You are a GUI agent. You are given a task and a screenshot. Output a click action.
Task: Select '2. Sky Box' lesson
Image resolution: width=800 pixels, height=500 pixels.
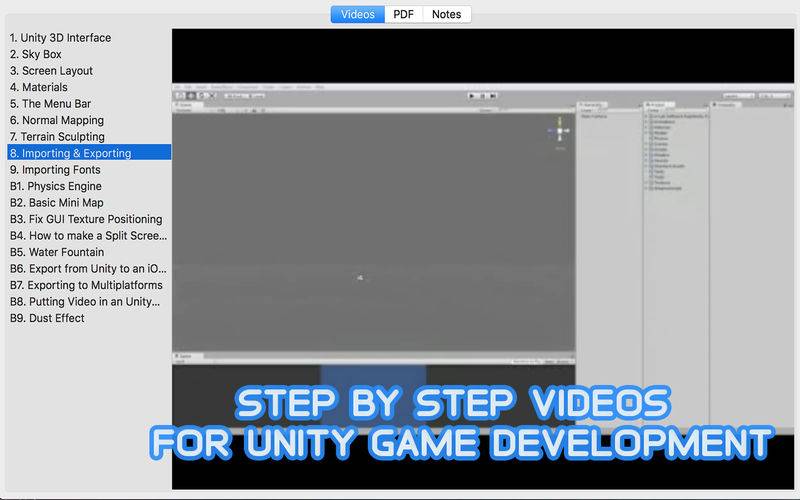(36, 54)
